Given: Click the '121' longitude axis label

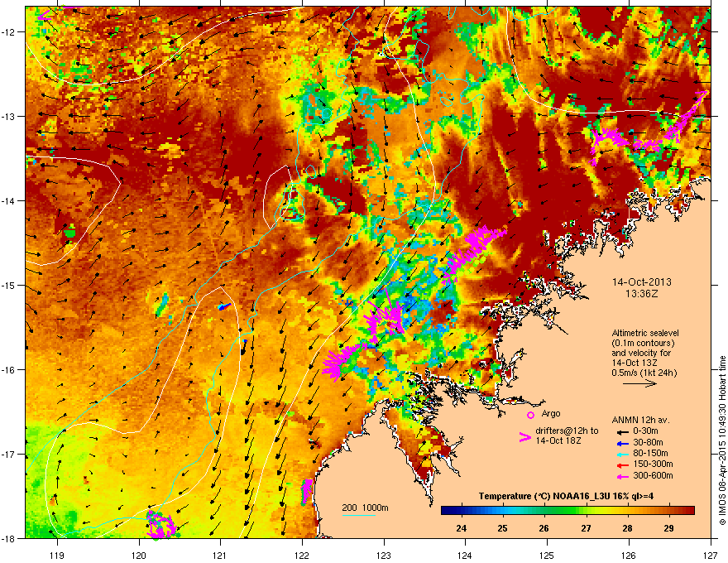Looking at the screenshot, I should click(220, 555).
